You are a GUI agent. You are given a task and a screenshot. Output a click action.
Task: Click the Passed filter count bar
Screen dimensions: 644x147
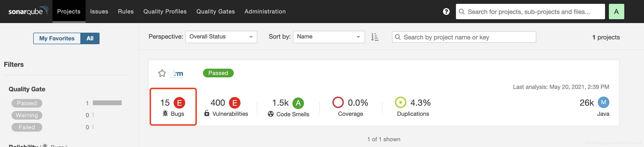tap(107, 103)
